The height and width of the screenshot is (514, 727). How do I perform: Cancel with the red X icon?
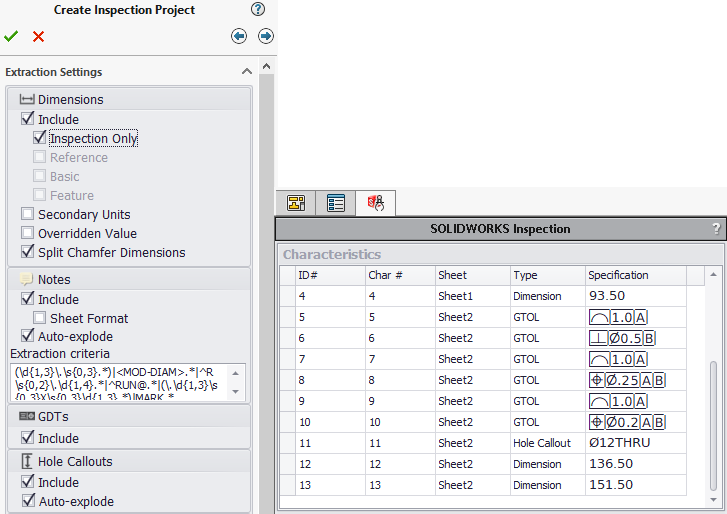(x=38, y=36)
